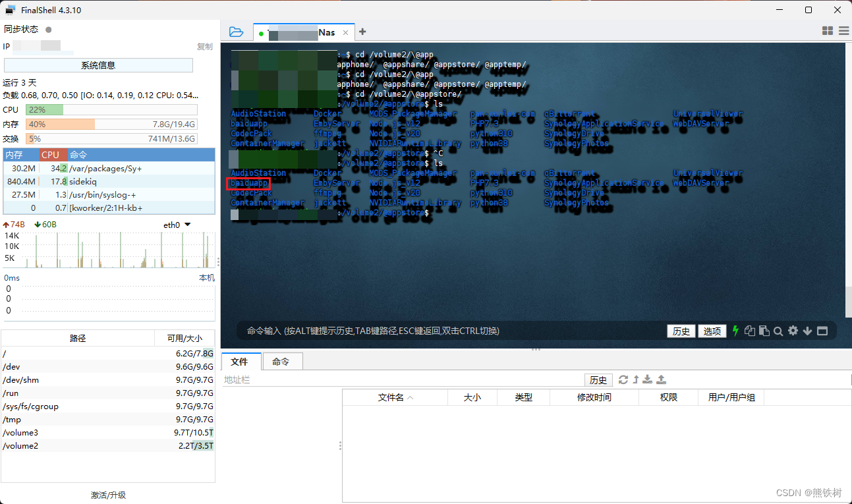Select the /usr/bin/syslog-+ process row
The image size is (852, 504).
[109, 194]
